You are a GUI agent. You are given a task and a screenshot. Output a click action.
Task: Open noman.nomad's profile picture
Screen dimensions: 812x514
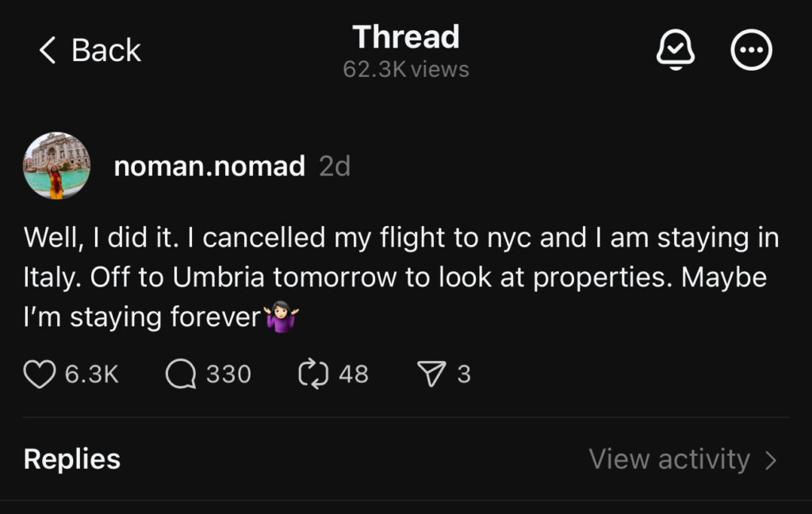pos(56,166)
